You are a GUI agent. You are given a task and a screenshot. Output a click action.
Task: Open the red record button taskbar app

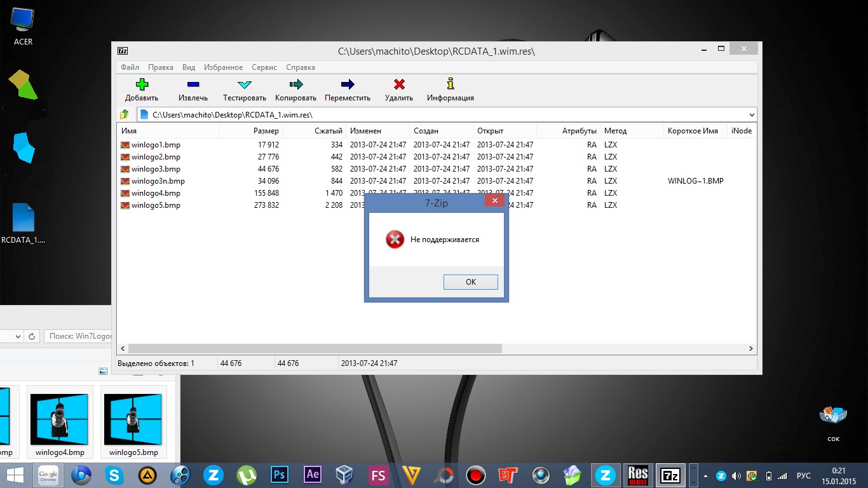coord(475,475)
